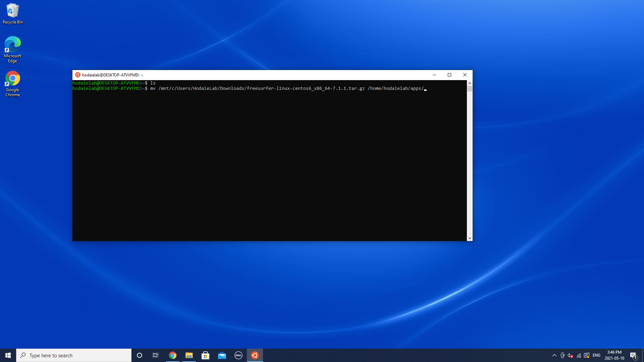
Task: Toggle the speaker/volume icon
Action: coord(570,355)
